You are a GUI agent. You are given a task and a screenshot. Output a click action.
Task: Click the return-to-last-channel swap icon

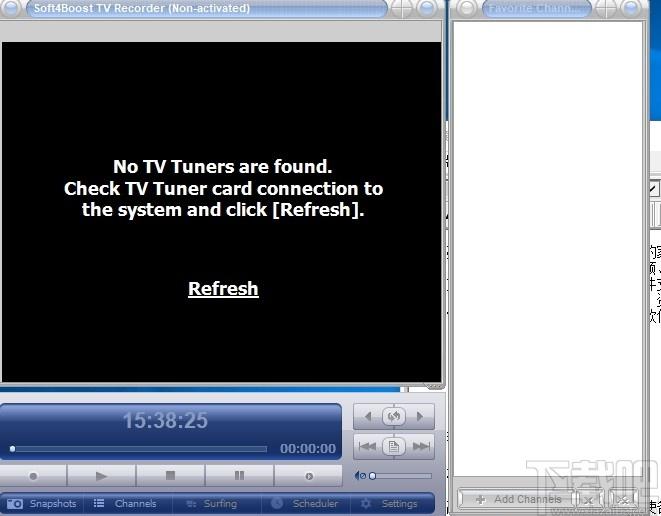[394, 417]
